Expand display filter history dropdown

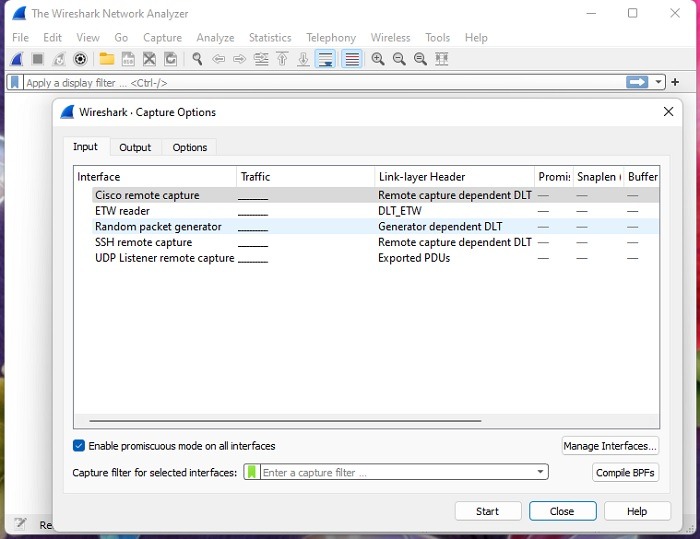(658, 82)
